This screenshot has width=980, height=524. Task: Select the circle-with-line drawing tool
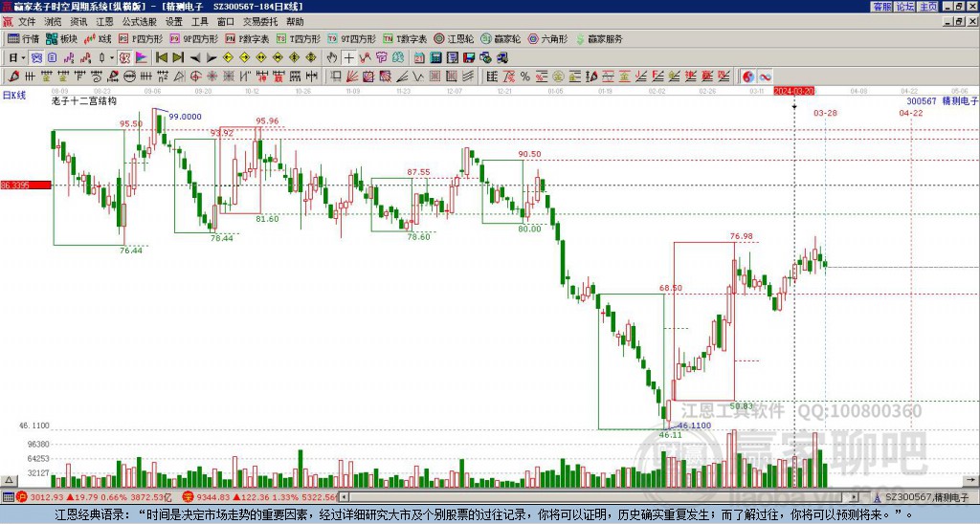(129, 76)
